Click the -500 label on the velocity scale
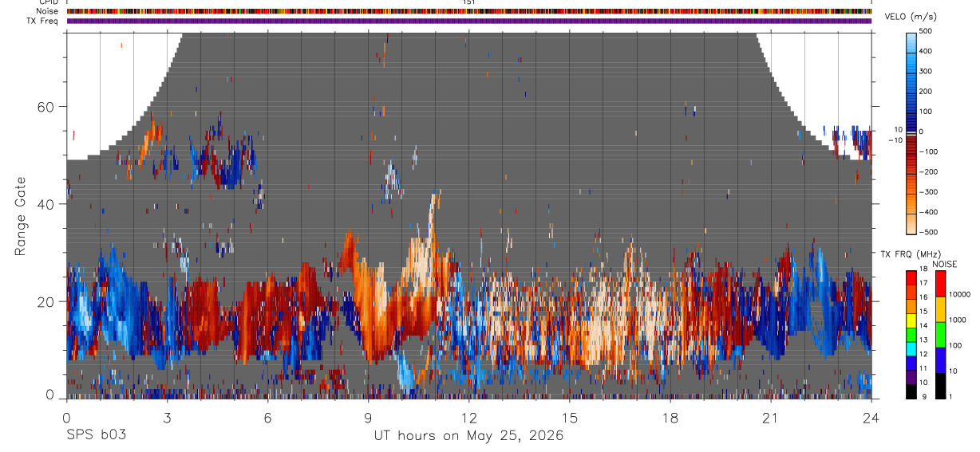 pyautogui.click(x=929, y=232)
